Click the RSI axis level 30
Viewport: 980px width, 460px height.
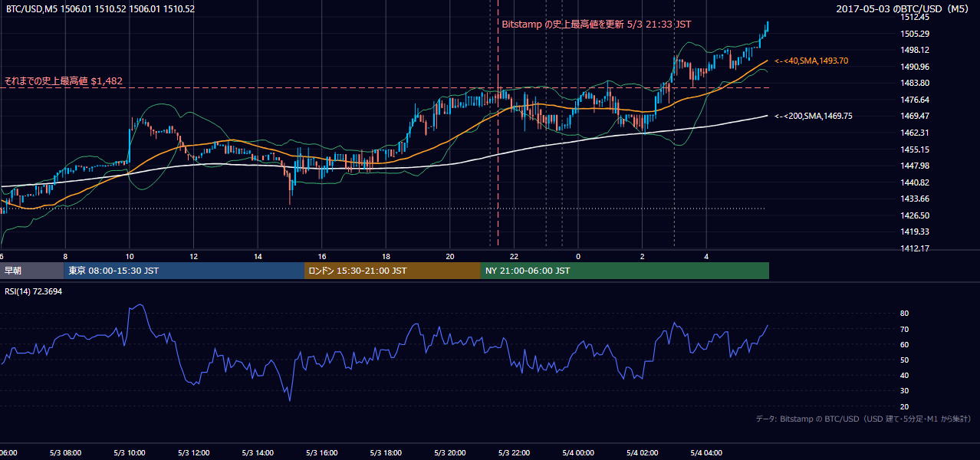904,391
